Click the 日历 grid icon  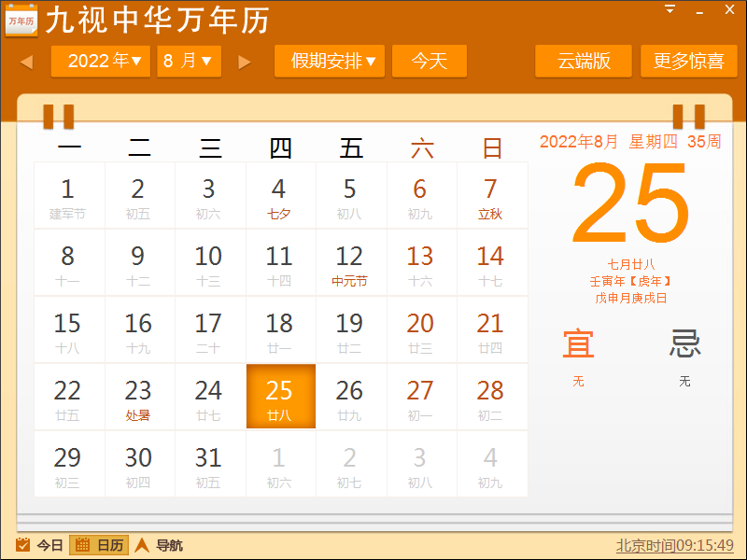click(82, 545)
